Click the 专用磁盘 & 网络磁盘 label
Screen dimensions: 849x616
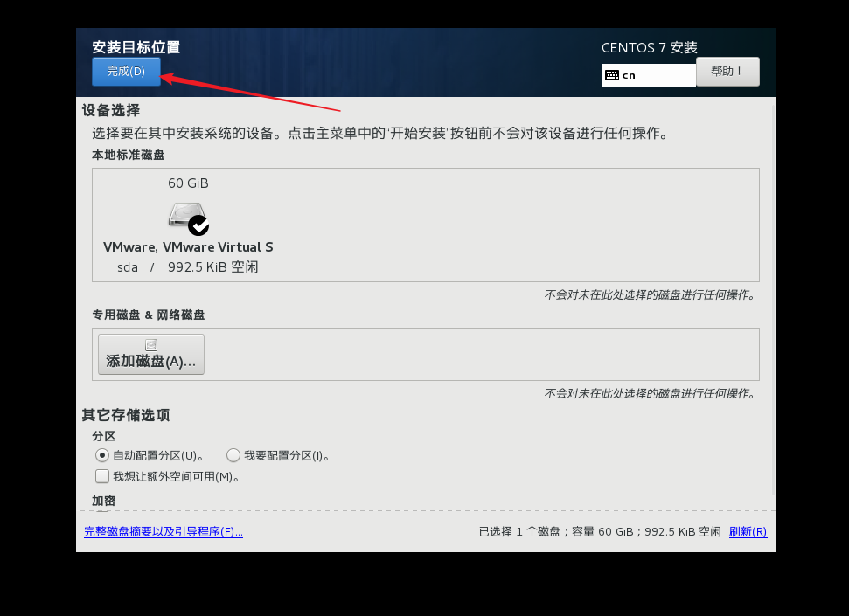[149, 315]
